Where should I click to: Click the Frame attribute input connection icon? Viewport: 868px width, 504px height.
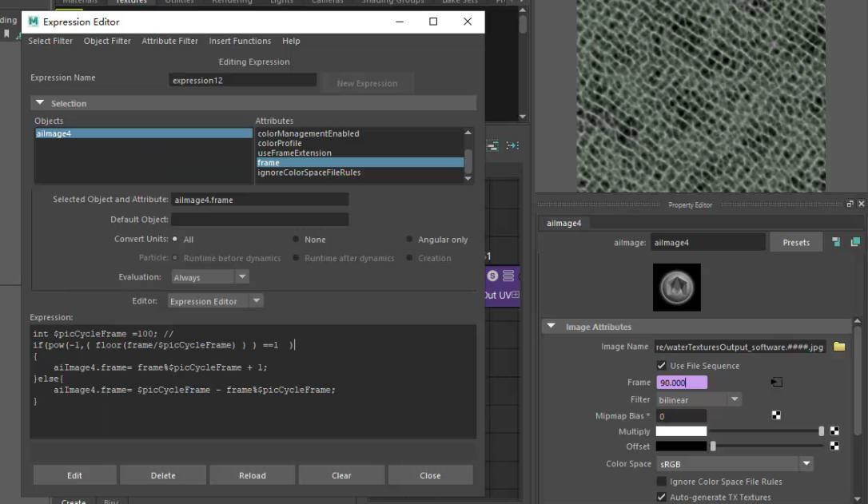776,383
